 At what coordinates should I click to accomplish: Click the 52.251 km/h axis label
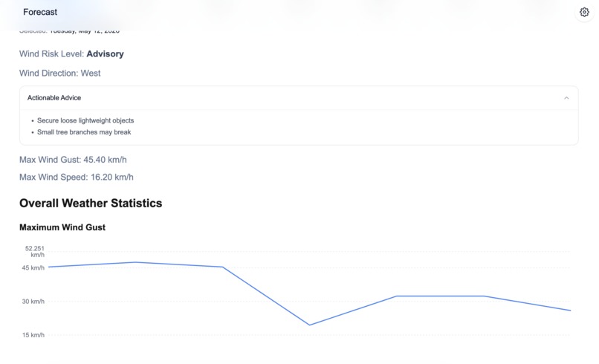coord(35,252)
